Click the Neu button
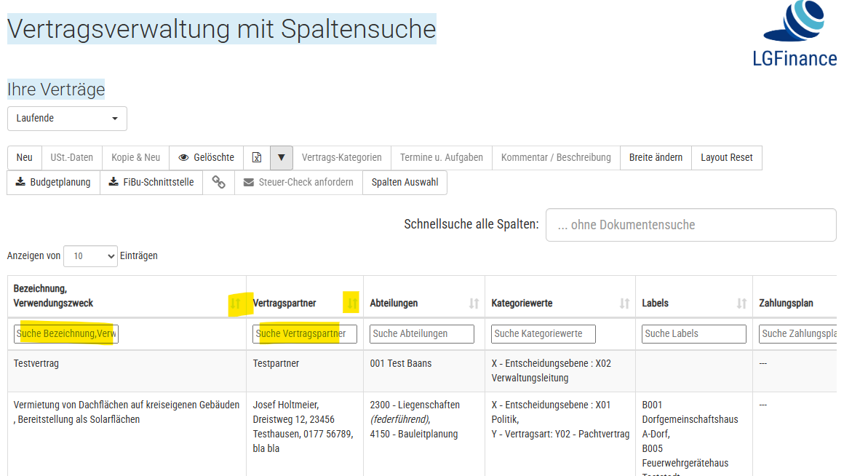The image size is (868, 476). 25,158
